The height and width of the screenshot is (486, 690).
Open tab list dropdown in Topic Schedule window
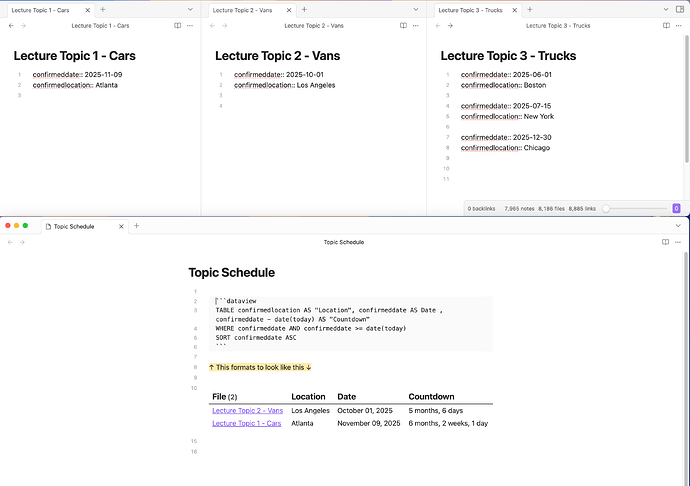[678, 226]
